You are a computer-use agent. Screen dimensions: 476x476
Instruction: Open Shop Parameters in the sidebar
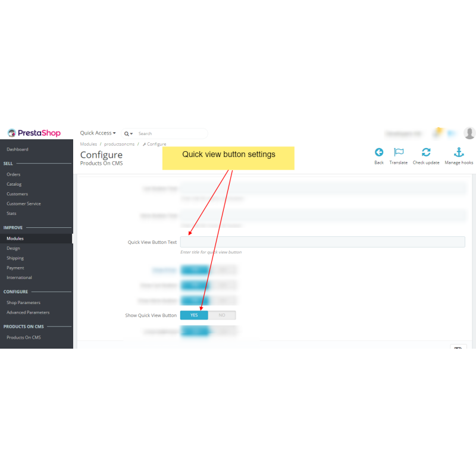(23, 303)
